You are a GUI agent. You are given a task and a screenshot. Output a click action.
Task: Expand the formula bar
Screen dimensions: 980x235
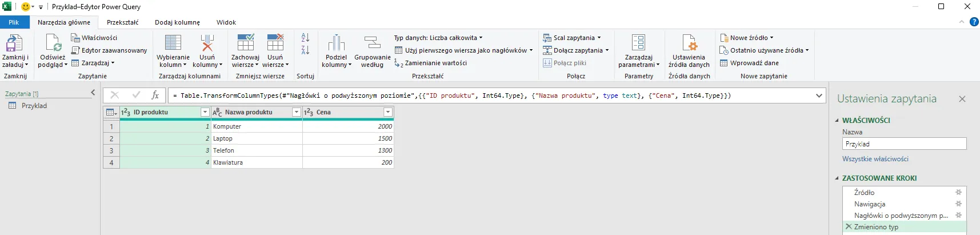tap(819, 95)
